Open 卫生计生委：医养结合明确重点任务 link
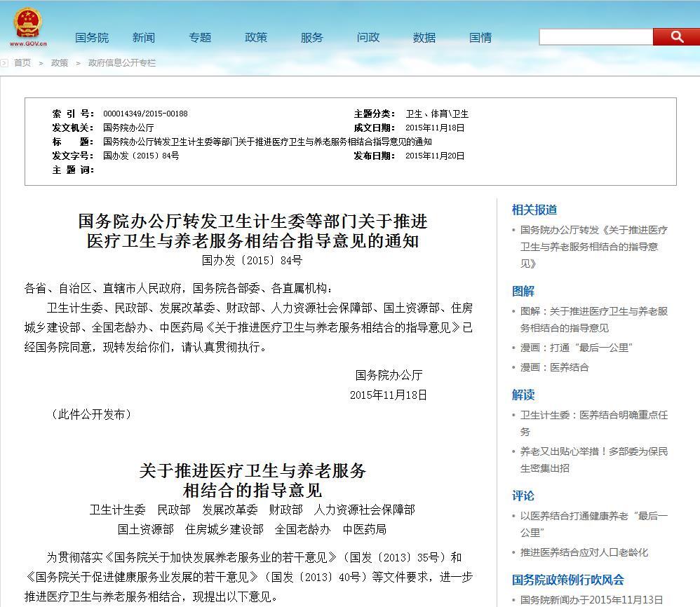This screenshot has height=607, width=700. (x=594, y=423)
